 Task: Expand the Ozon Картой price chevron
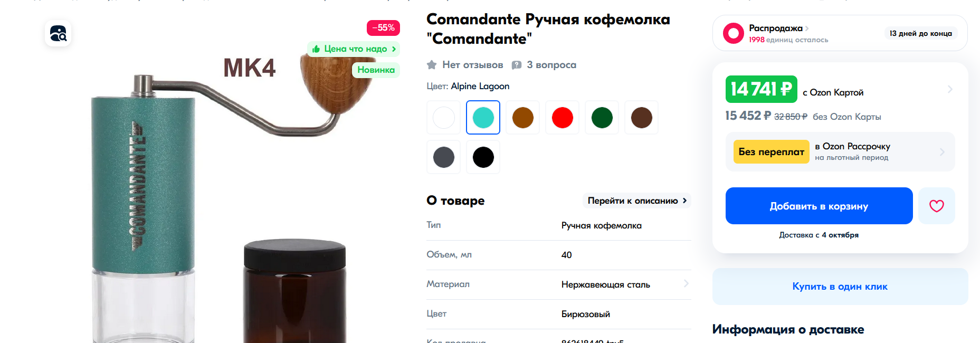click(950, 89)
